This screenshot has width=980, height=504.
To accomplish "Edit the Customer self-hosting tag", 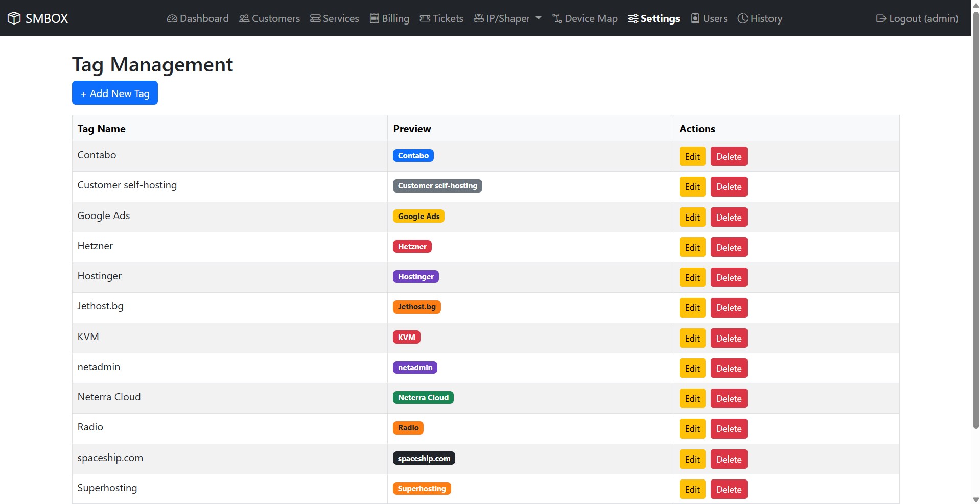I will (692, 186).
